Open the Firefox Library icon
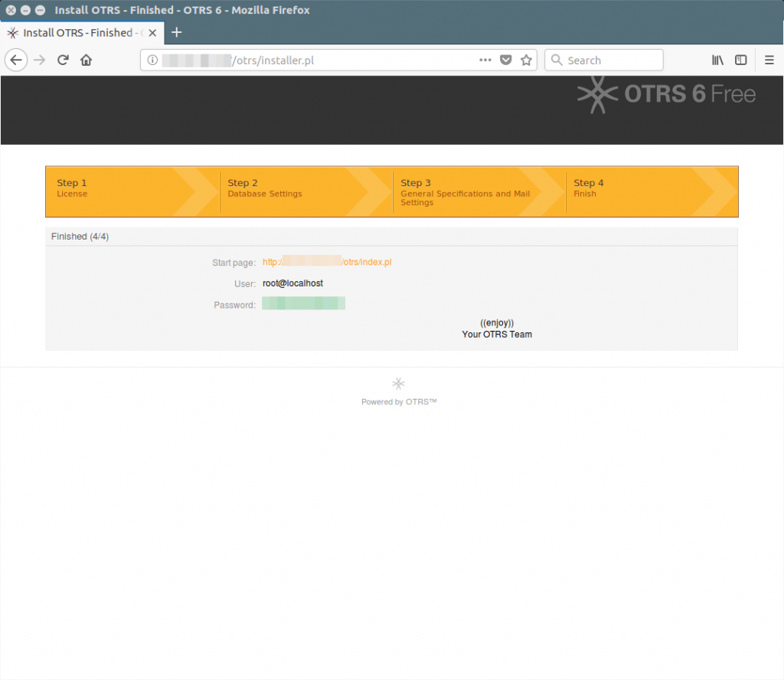Screen dimensions: 784x680 [x=717, y=60]
